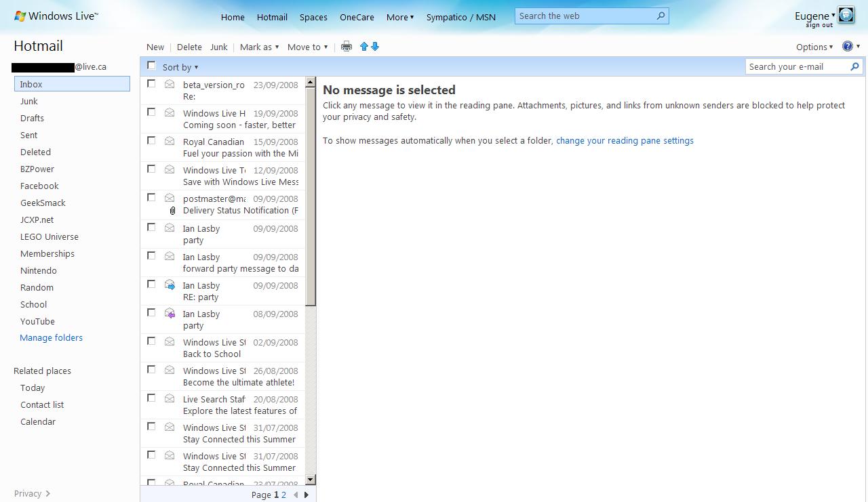
Task: Click New to compose a message
Action: tap(155, 47)
